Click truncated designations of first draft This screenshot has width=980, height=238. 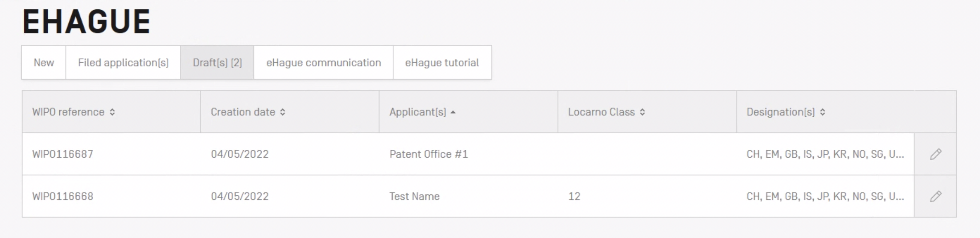click(825, 154)
